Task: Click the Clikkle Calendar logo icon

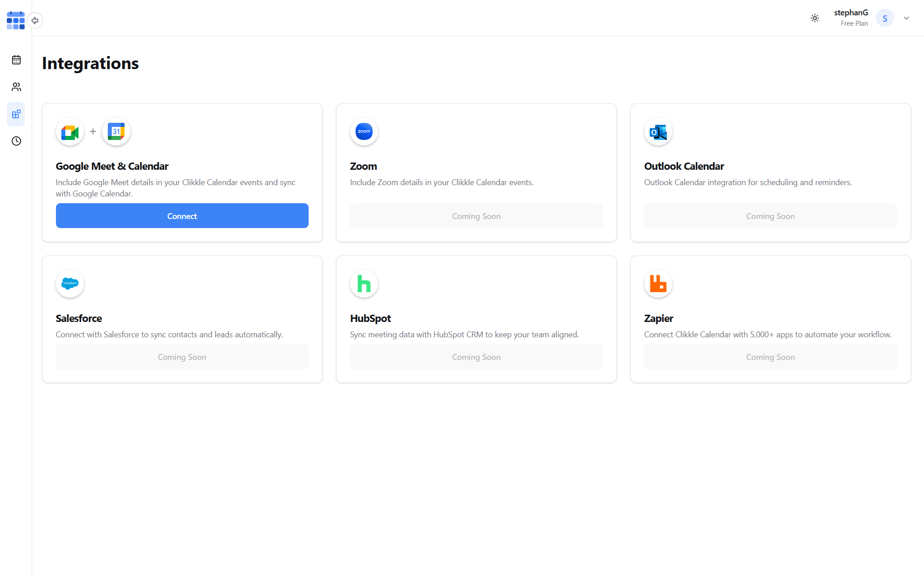Action: 16,20
